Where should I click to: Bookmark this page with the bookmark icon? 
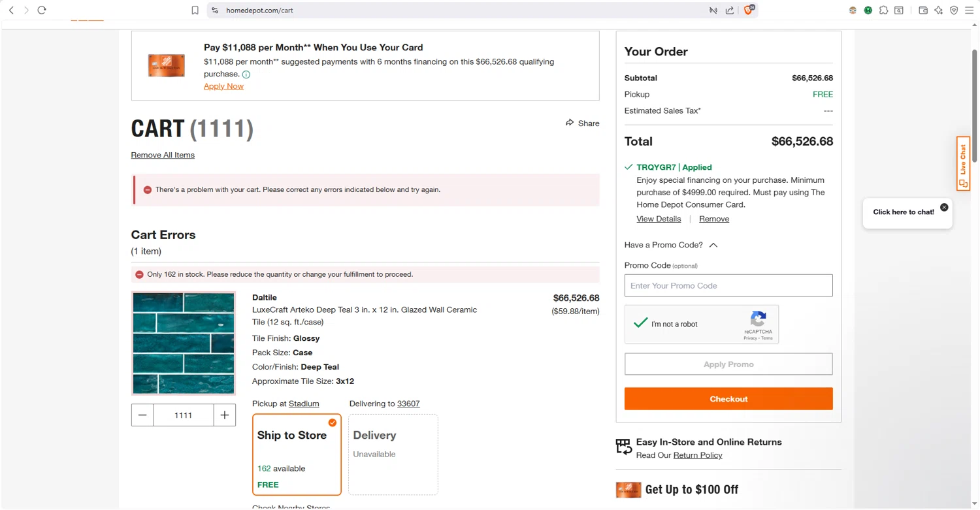(195, 10)
